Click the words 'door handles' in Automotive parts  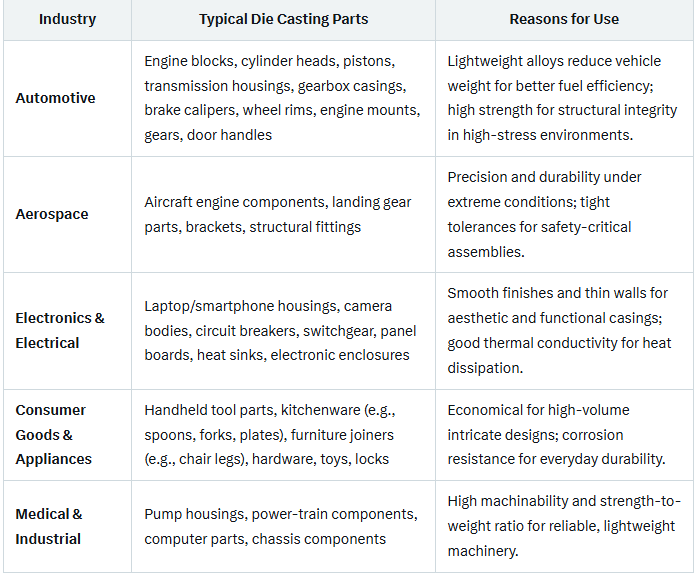click(229, 134)
